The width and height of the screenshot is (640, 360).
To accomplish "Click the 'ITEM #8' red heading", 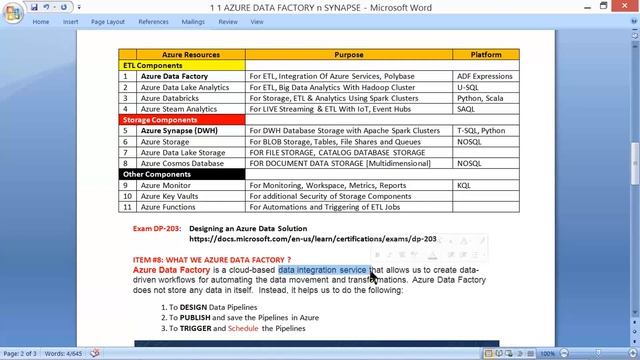I will [x=212, y=260].
